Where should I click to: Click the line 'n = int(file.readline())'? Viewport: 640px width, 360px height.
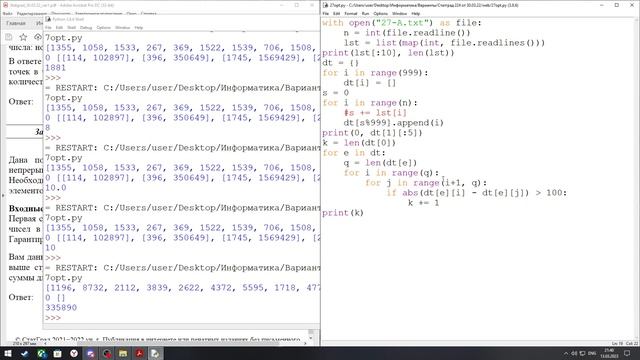point(407,33)
